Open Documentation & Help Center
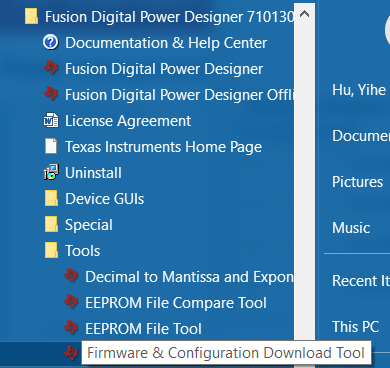This screenshot has width=390, height=368. coord(166,43)
